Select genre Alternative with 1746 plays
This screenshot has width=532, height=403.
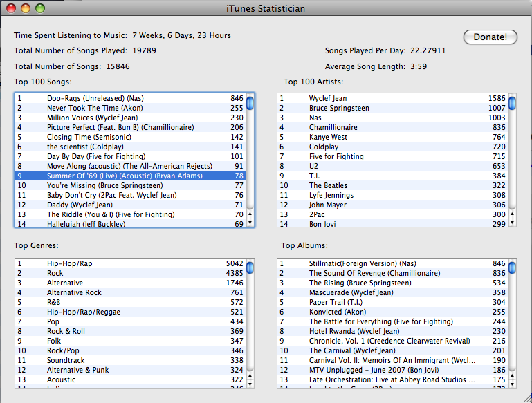(131, 283)
